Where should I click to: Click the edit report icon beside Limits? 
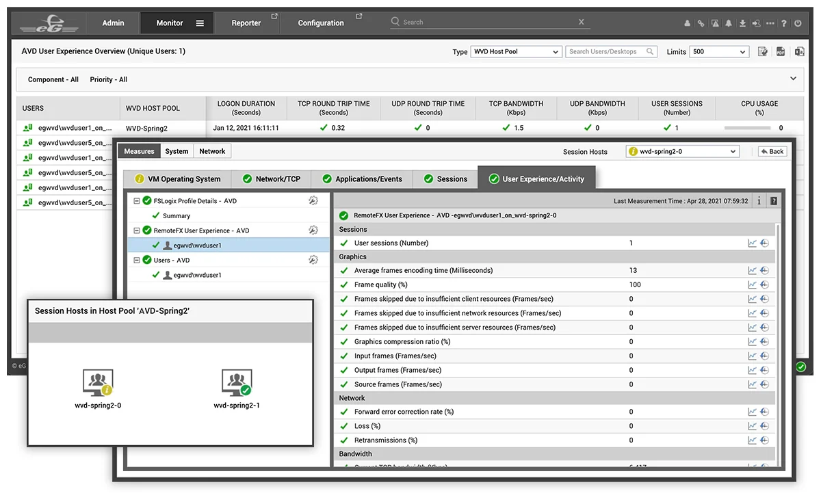763,52
